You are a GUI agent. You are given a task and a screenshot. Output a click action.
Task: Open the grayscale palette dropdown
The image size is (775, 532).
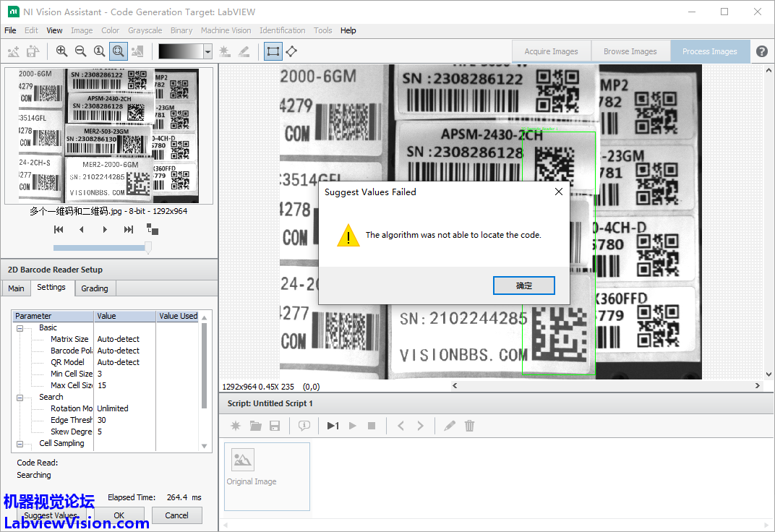pos(207,51)
